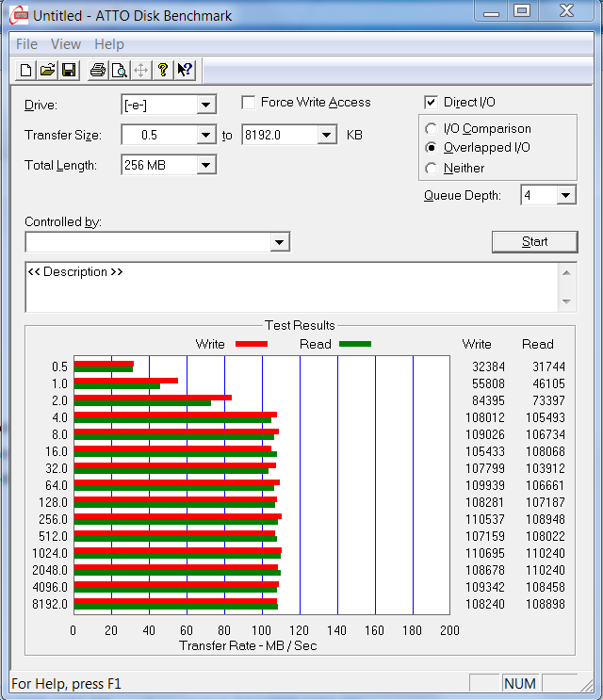This screenshot has height=700, width=603.
Task: Open Print Preview from the toolbar
Action: pos(119,70)
